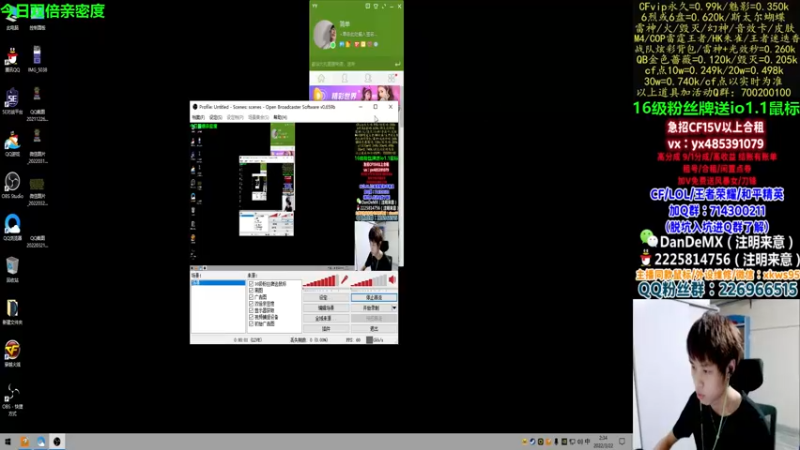Select the highlighted scene in scenes list

coord(218,283)
